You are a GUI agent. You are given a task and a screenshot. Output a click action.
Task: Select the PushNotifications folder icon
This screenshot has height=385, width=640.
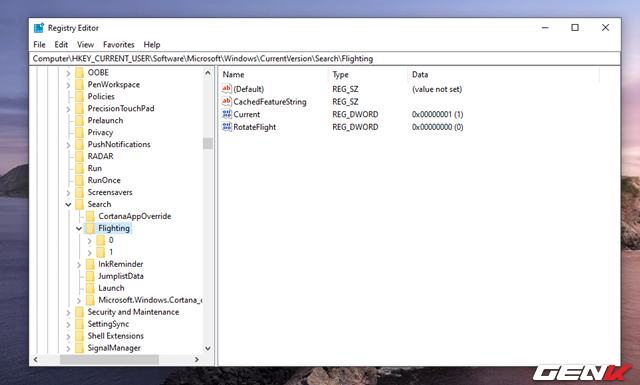(x=80, y=145)
